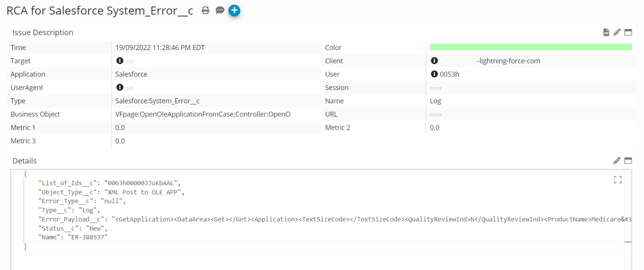The height and width of the screenshot is (270, 644).
Task: Click the green Color bar
Action: coord(530,47)
